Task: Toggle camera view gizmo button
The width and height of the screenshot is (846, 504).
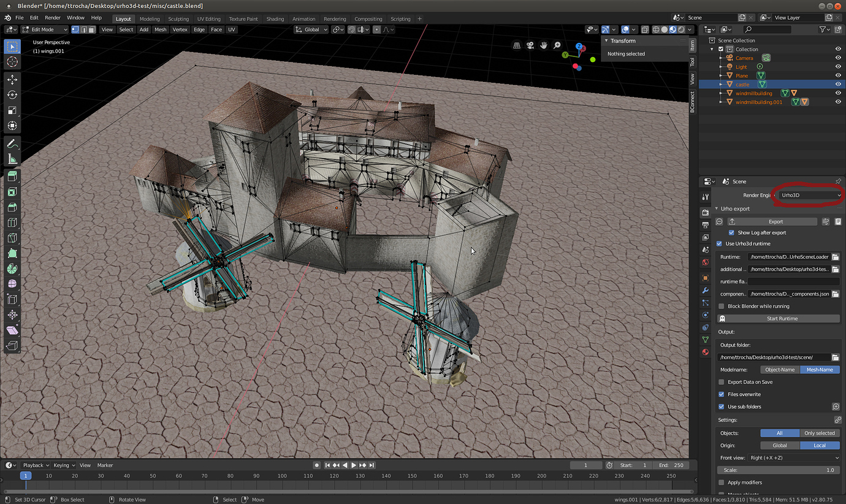Action: 530,45
